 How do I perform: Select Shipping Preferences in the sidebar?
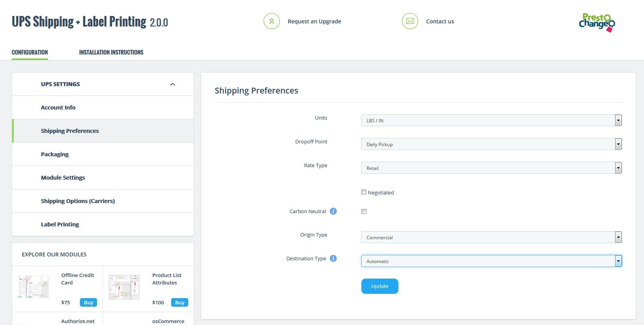pyautogui.click(x=103, y=131)
